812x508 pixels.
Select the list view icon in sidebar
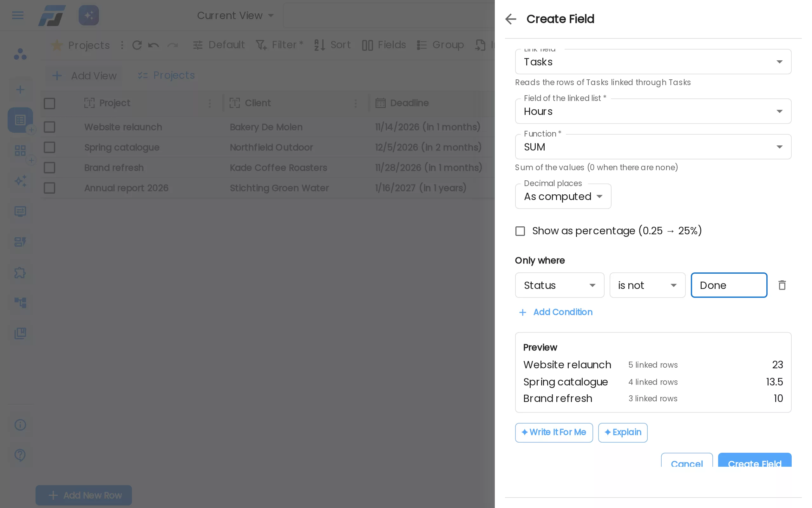tap(20, 120)
